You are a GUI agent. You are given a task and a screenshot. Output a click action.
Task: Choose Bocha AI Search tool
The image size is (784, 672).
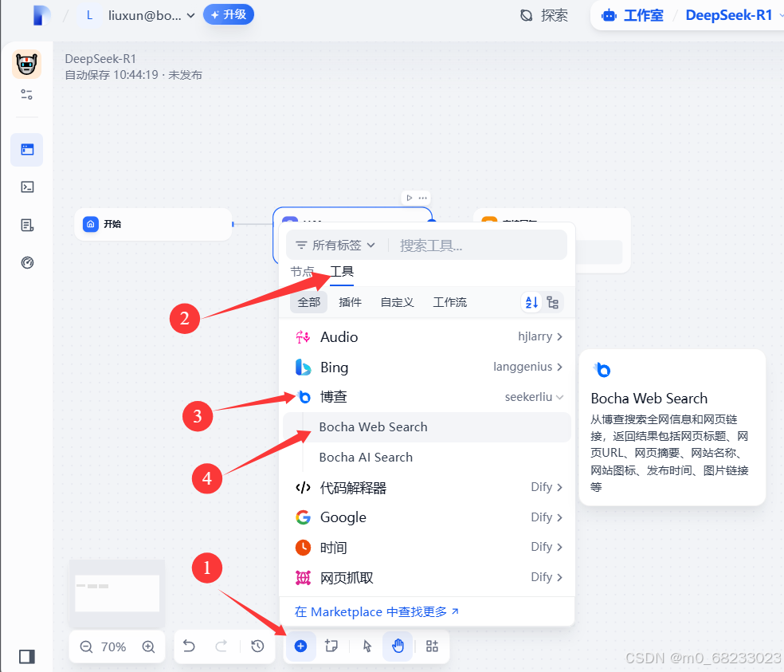point(428,458)
